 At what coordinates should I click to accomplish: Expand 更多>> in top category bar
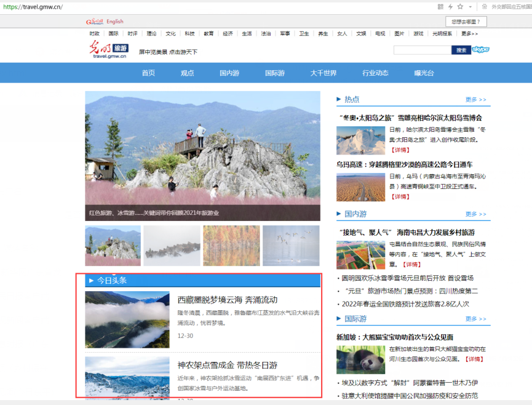[x=469, y=34]
